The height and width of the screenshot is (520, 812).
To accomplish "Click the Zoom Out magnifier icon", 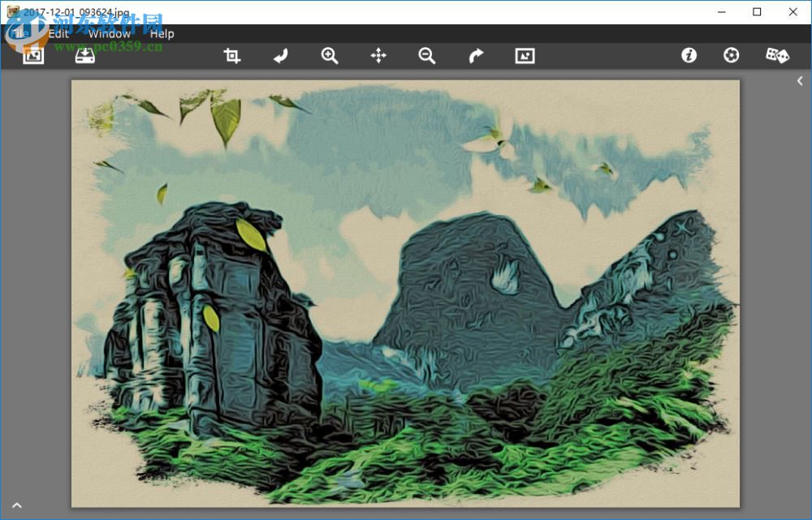I will click(x=426, y=55).
